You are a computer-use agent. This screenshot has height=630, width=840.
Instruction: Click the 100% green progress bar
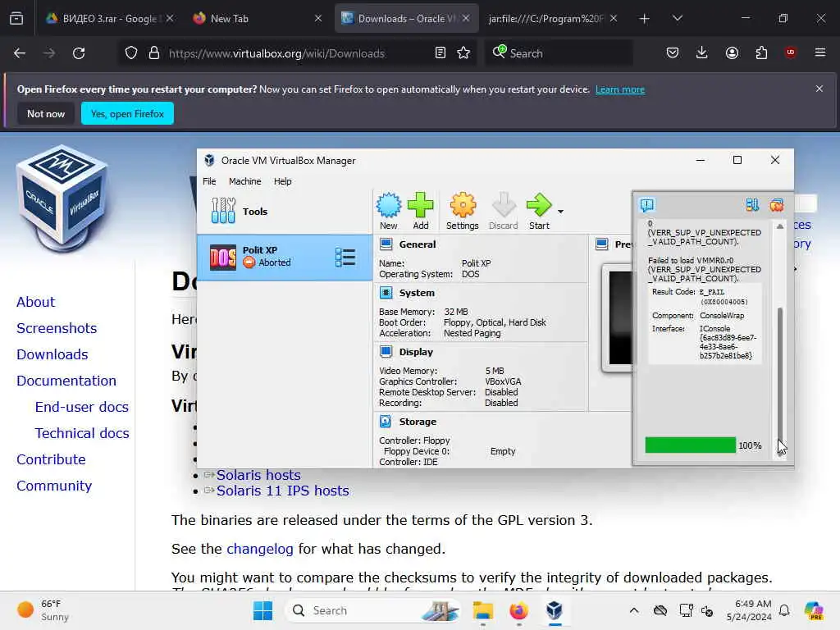[x=690, y=445]
